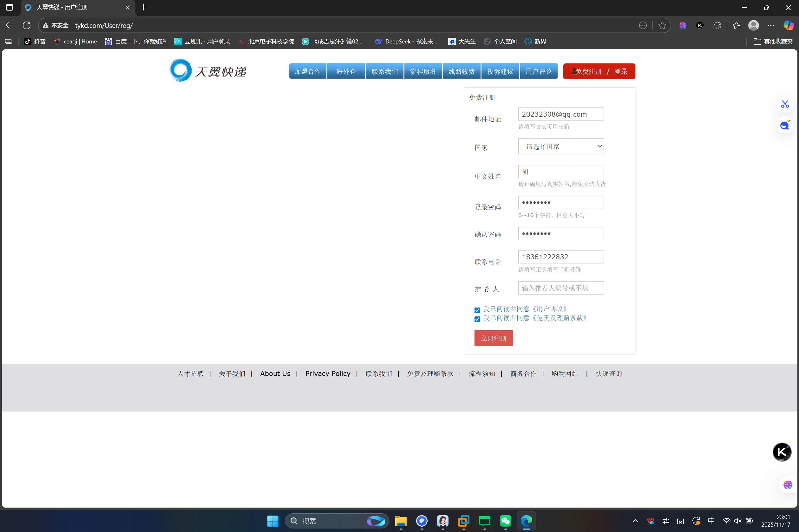Uncheck the 用户协议 agreement checkbox
The height and width of the screenshot is (532, 799).
[477, 310]
